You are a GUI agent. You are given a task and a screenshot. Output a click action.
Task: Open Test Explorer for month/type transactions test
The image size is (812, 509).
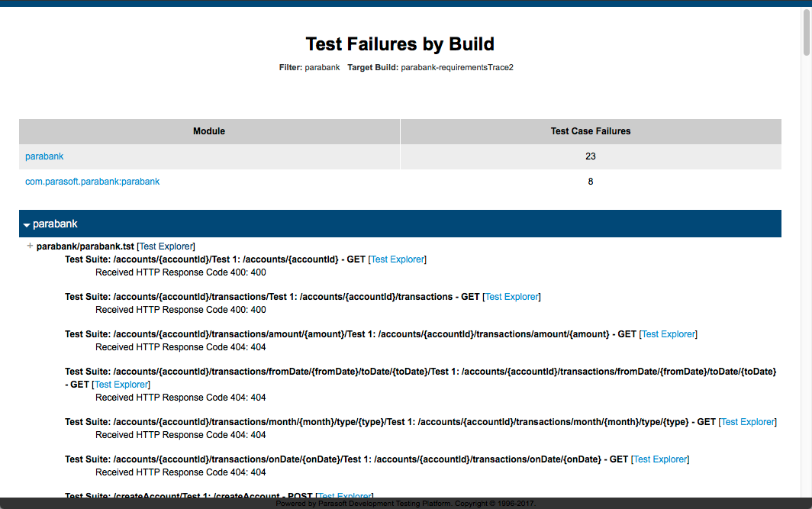coord(748,422)
